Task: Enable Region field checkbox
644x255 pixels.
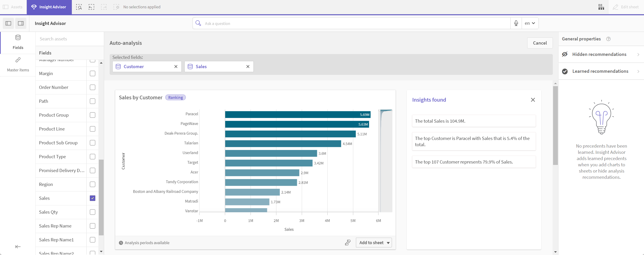Action: pos(92,184)
